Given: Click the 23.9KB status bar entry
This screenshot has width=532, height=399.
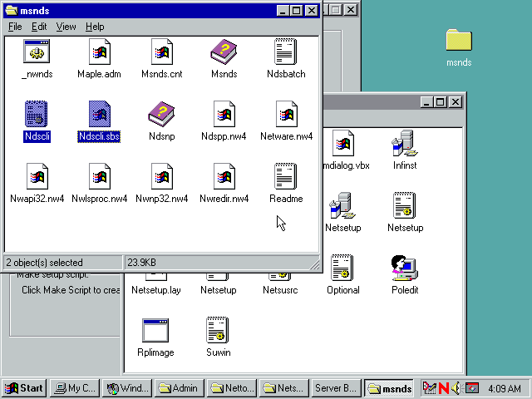Looking at the screenshot, I should coord(141,263).
